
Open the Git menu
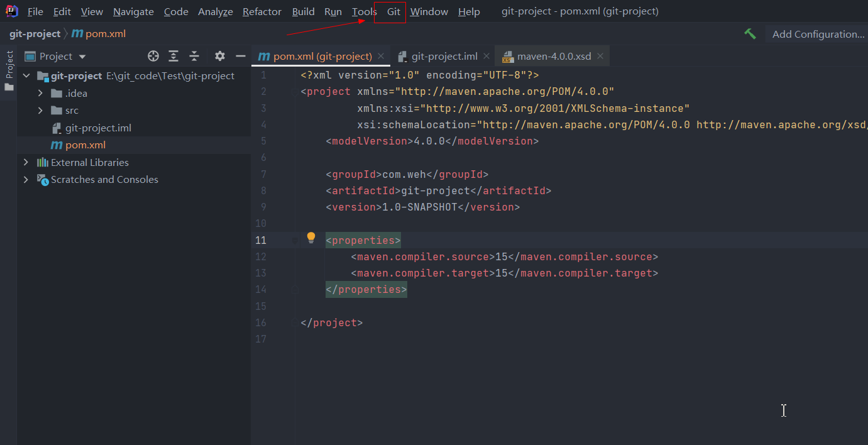click(393, 12)
